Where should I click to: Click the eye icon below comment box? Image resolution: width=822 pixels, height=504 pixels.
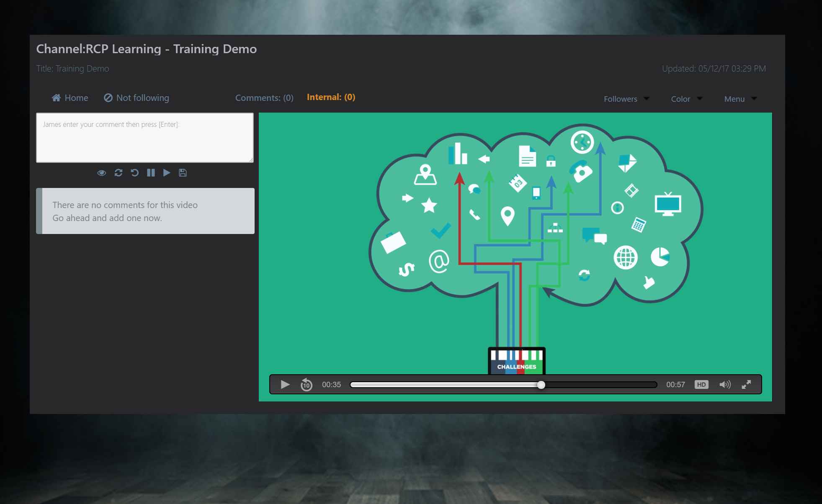click(x=101, y=173)
